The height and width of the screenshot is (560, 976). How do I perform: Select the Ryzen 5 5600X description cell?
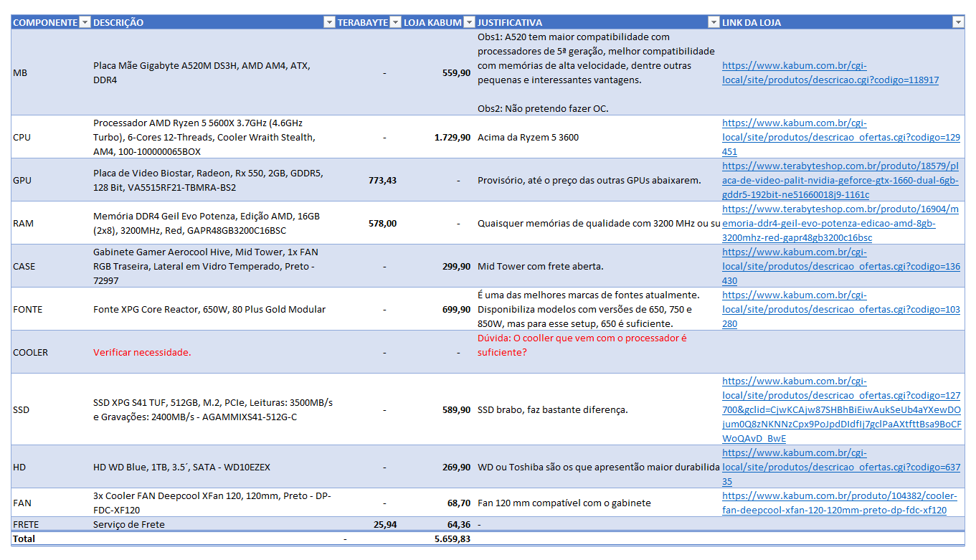click(214, 137)
